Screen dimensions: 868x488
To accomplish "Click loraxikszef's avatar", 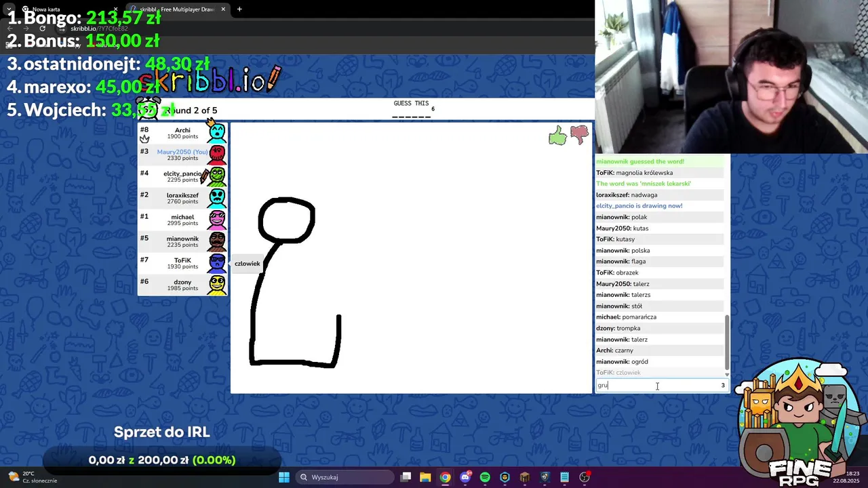I will coord(217,198).
